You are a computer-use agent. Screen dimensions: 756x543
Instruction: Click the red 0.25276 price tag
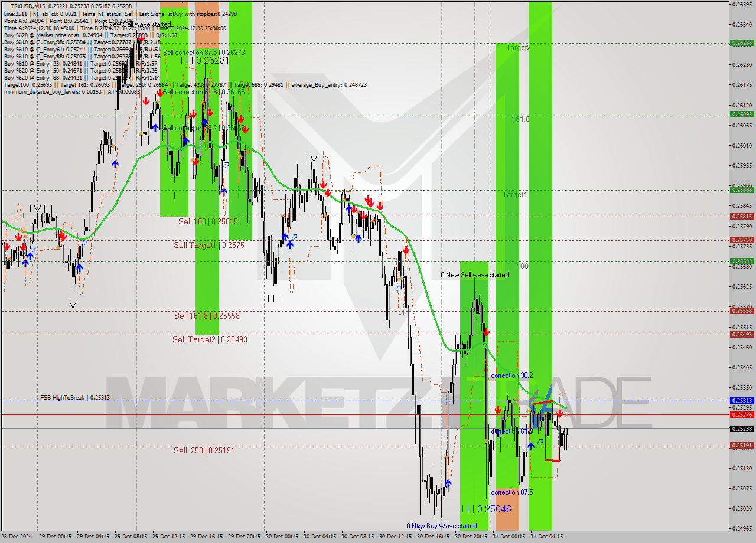[x=742, y=415]
